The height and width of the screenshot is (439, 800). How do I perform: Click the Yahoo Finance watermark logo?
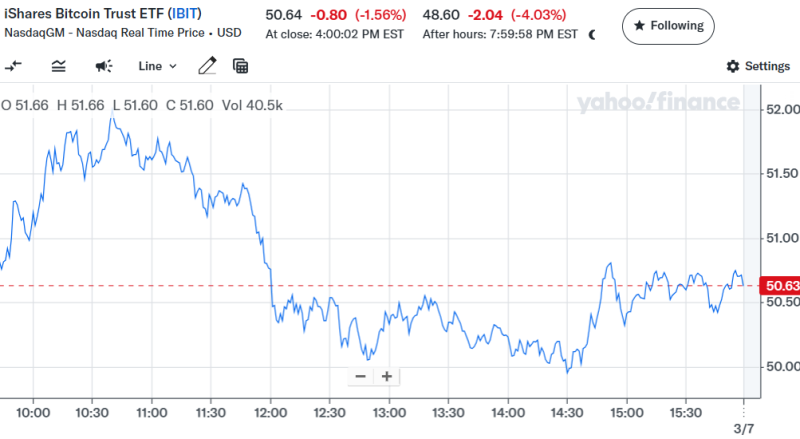[658, 102]
